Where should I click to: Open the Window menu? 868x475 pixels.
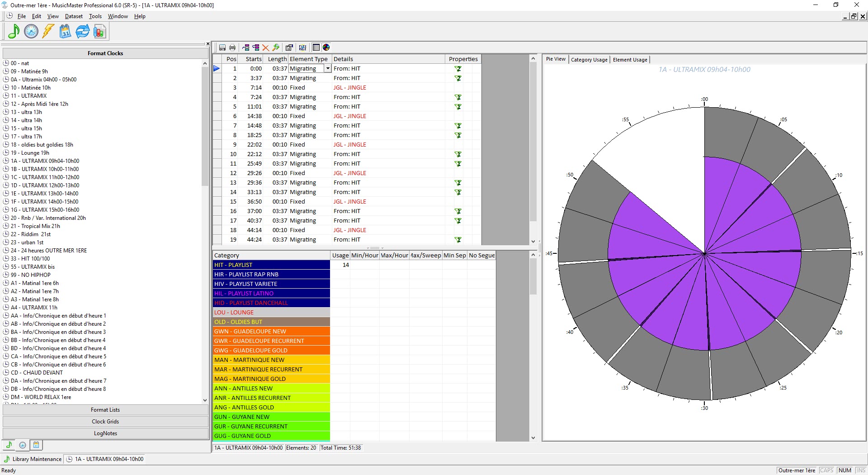click(x=118, y=16)
